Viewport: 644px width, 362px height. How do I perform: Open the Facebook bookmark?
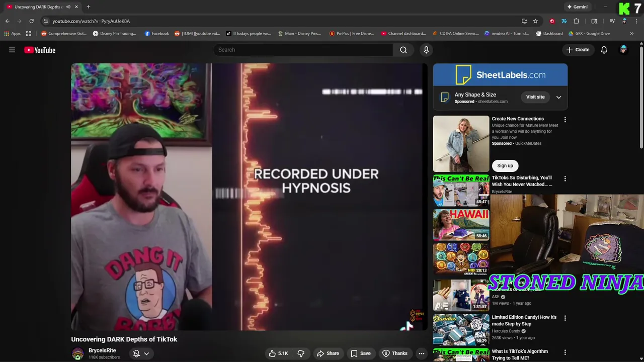156,34
